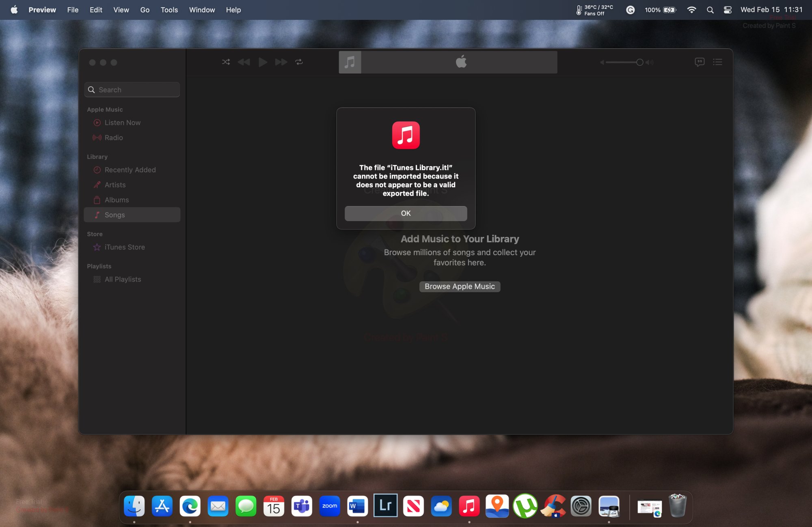This screenshot has width=812, height=527.
Task: Open Listen Now in sidebar
Action: [x=122, y=123]
